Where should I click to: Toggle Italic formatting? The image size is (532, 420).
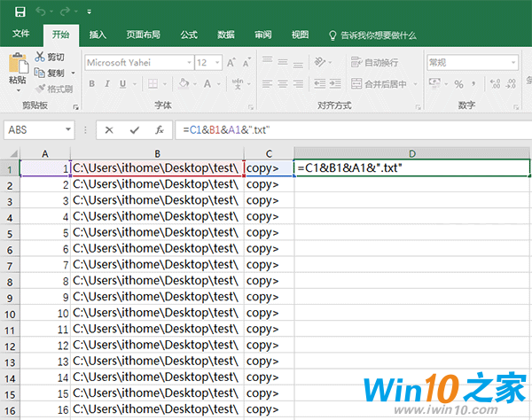[109, 84]
